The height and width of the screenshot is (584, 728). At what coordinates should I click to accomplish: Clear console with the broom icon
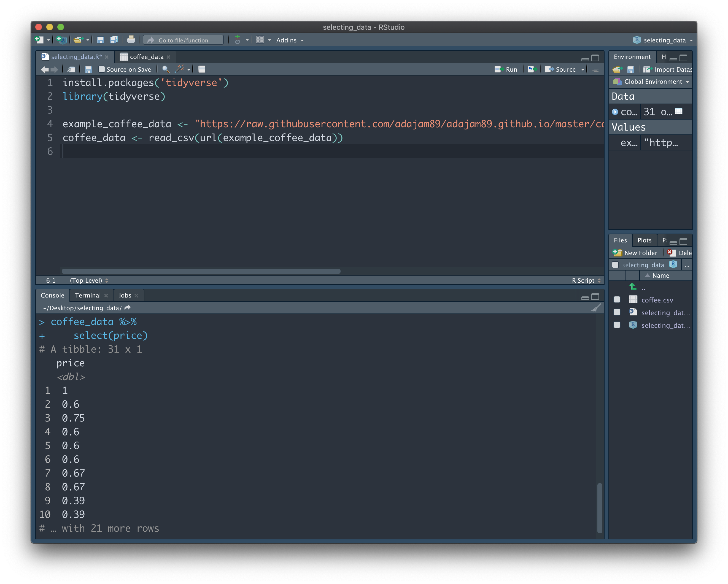596,307
